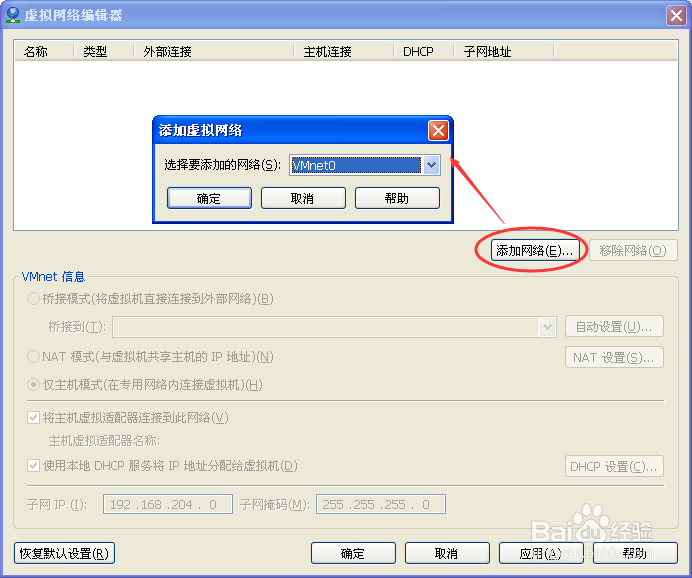Click 取消 at the editor bottom
692x578 pixels.
[x=447, y=553]
